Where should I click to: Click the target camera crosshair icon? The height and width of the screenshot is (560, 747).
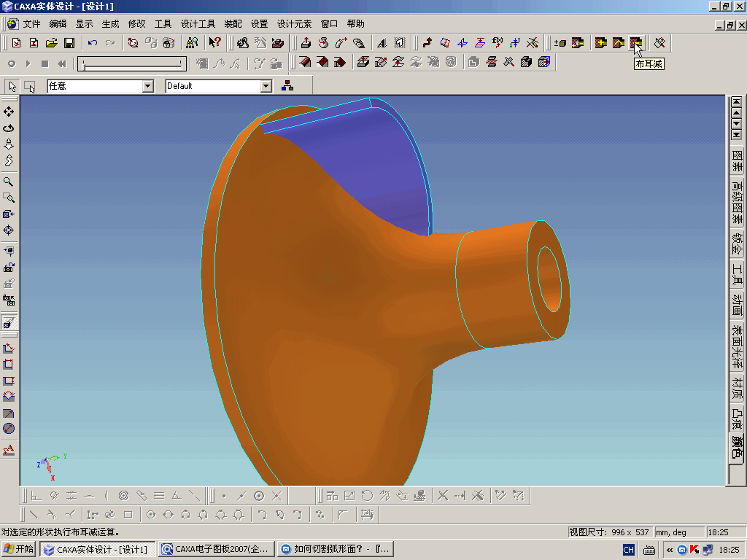pos(9,230)
